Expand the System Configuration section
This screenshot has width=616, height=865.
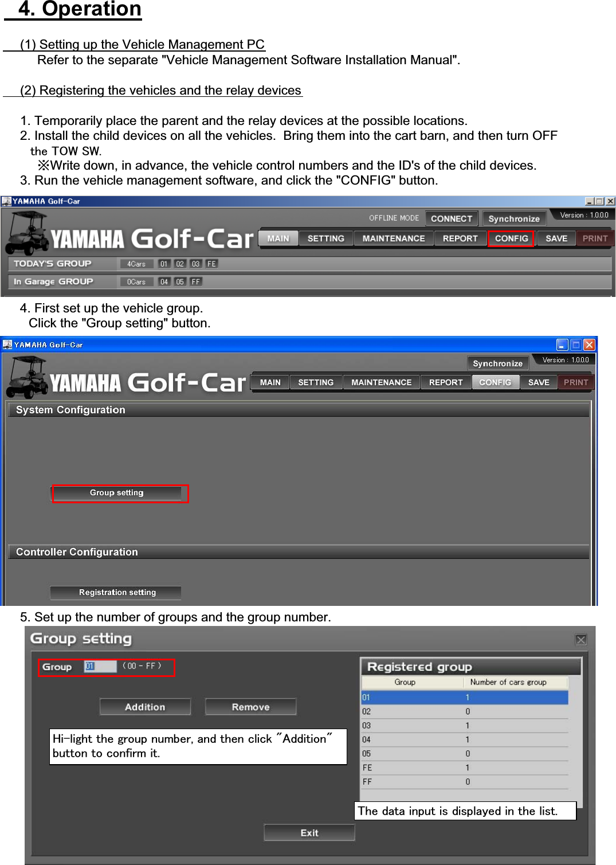[x=70, y=409]
